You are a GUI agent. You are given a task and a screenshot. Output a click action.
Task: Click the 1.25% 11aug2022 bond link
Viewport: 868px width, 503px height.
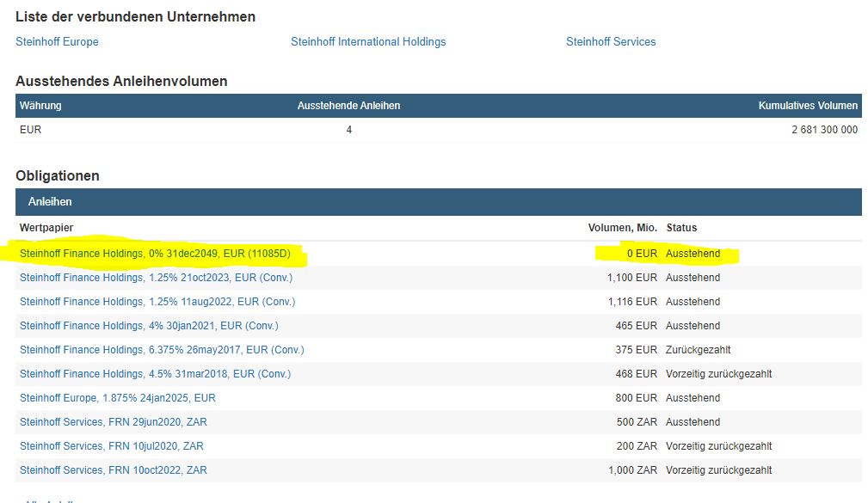tap(157, 302)
